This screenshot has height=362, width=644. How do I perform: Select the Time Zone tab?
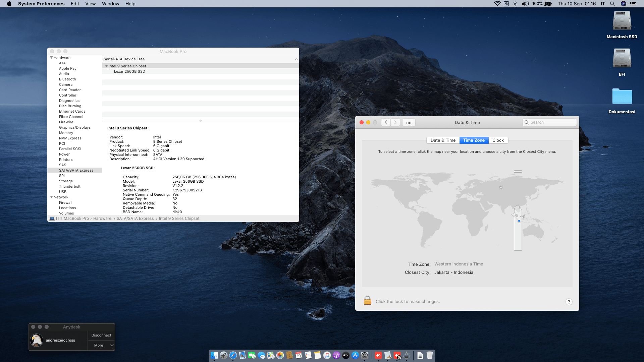(x=474, y=140)
